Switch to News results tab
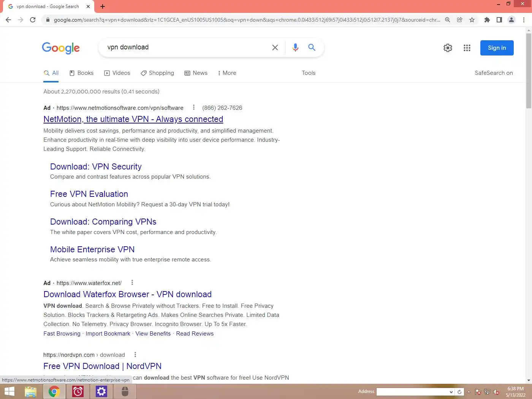Viewport: 532px width, 399px height. click(196, 73)
